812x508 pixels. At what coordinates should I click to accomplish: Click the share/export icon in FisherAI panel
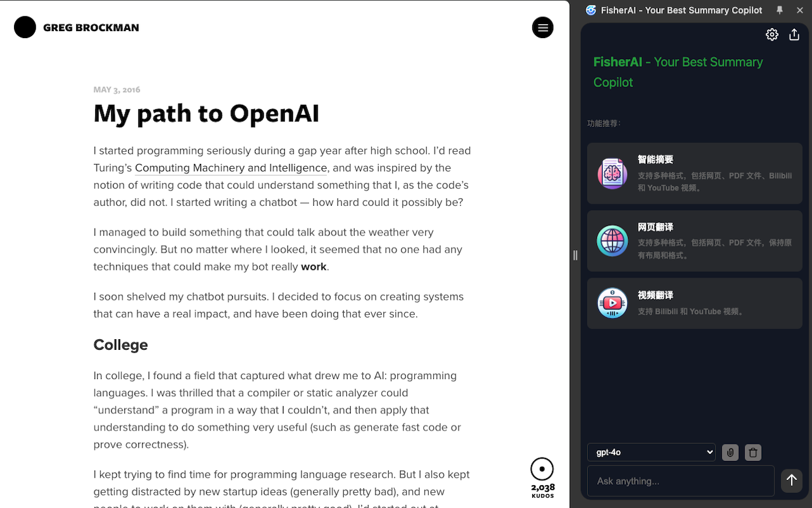794,34
